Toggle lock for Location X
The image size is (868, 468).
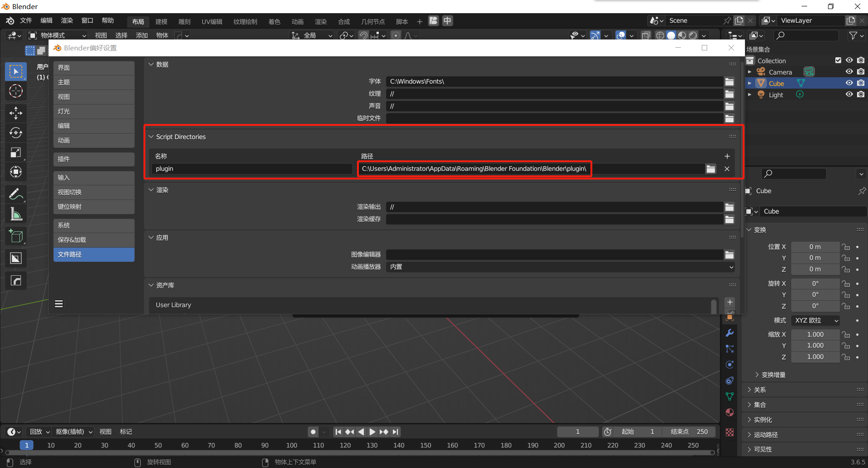(846, 247)
